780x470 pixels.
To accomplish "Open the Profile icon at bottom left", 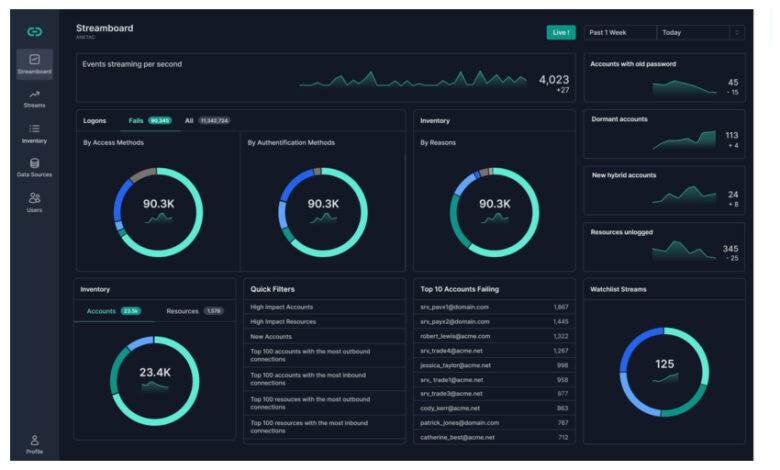I will tap(34, 440).
